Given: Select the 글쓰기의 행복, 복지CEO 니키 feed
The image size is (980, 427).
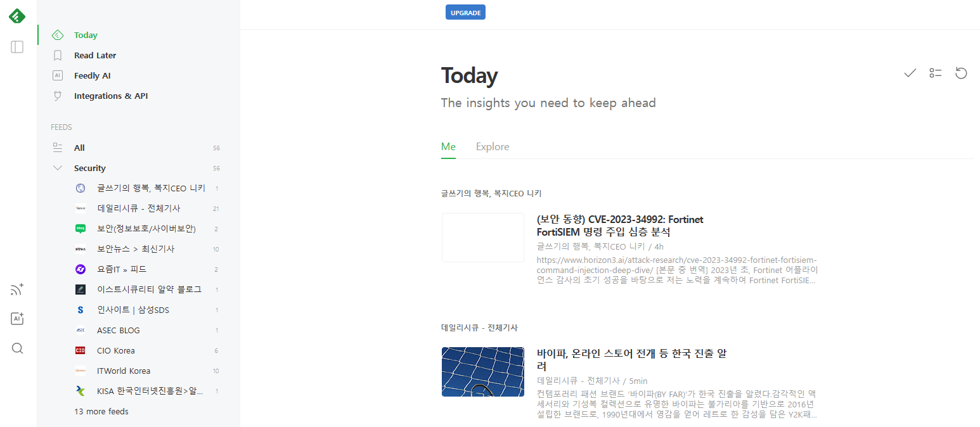Looking at the screenshot, I should [x=151, y=188].
